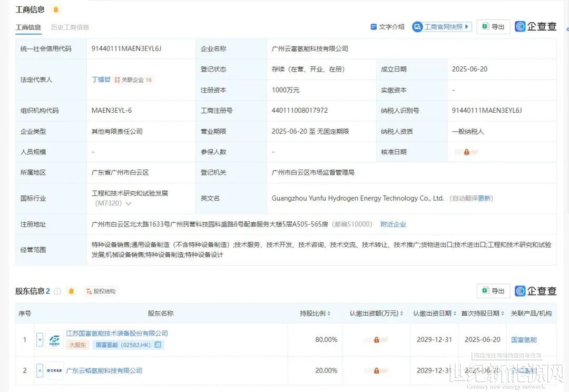The height and width of the screenshot is (392, 569).
Task: Sort shareholders by 持股比例 column
Action: point(316,313)
